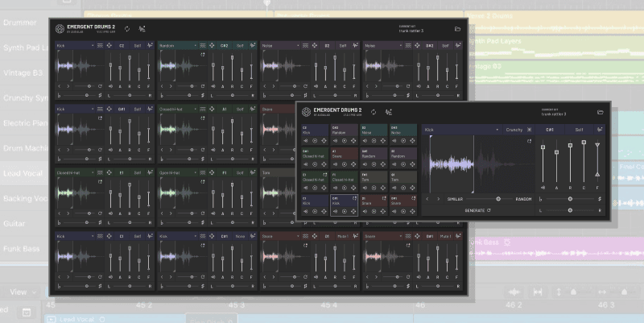Mute the D2 Noise pad in small window
644x323 pixels.
coord(365,141)
